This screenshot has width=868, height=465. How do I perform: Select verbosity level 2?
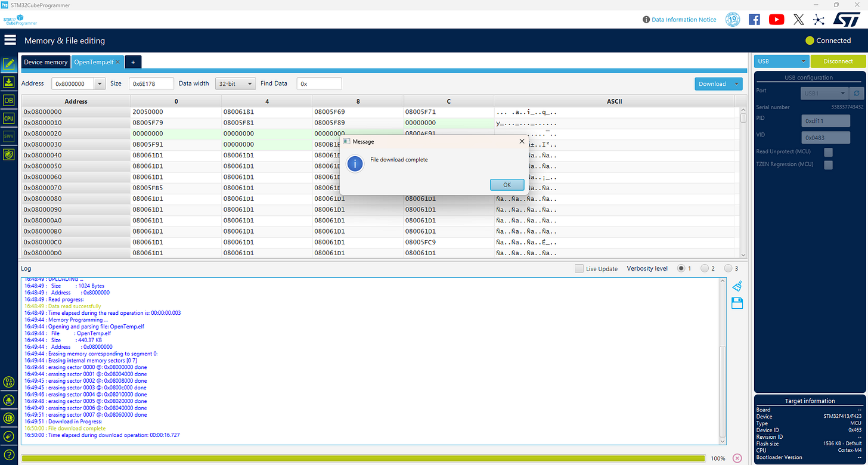pyautogui.click(x=705, y=269)
